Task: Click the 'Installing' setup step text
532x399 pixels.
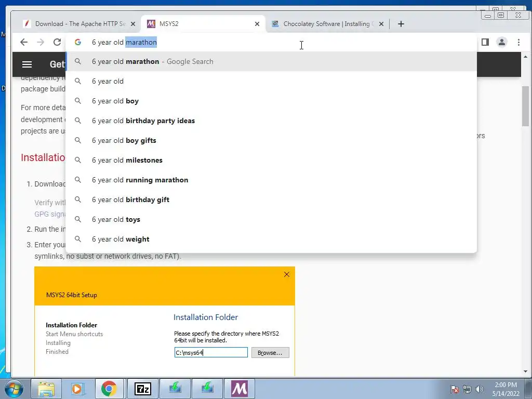Action: pos(58,343)
